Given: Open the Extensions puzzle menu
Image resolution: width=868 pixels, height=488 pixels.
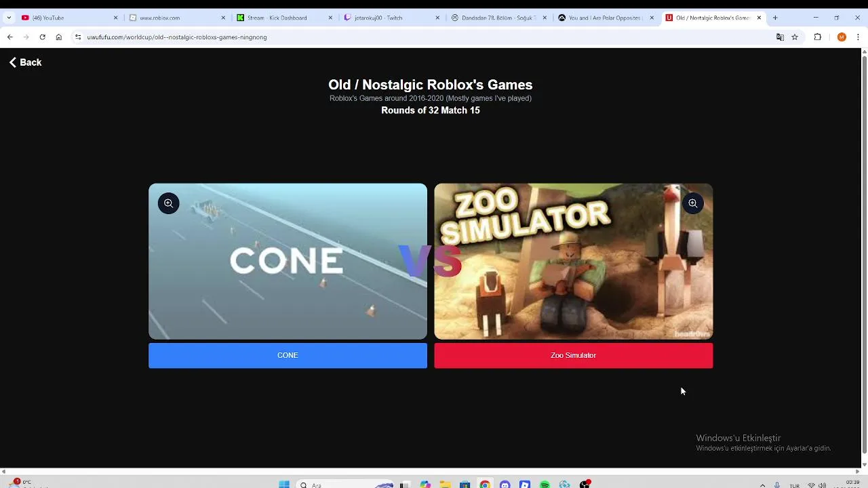Looking at the screenshot, I should pyautogui.click(x=818, y=37).
